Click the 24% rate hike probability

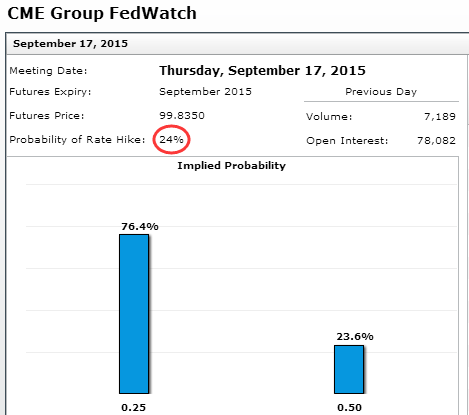coord(171,139)
